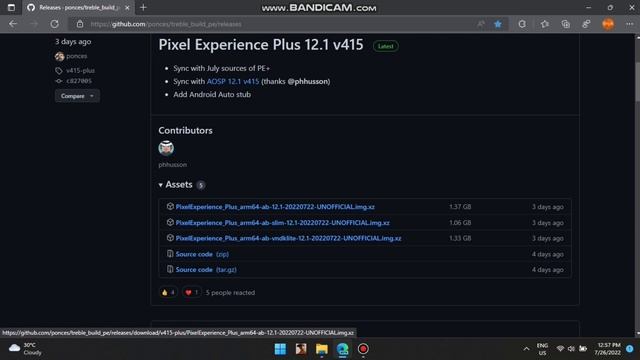Screen dimensions: 640x360
Task: Open the share/feedback icon in toolbar
Action: [586, 24]
